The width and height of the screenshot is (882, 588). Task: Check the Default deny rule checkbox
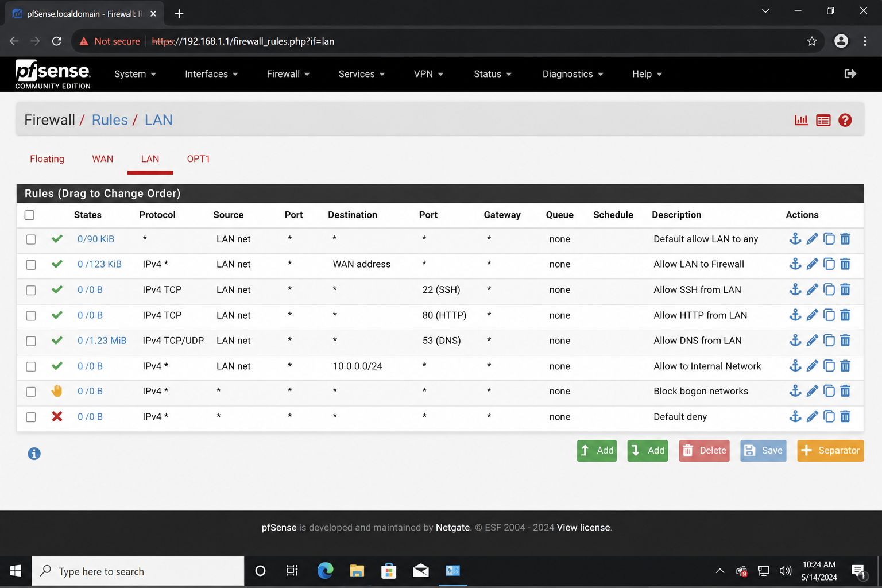point(31,417)
